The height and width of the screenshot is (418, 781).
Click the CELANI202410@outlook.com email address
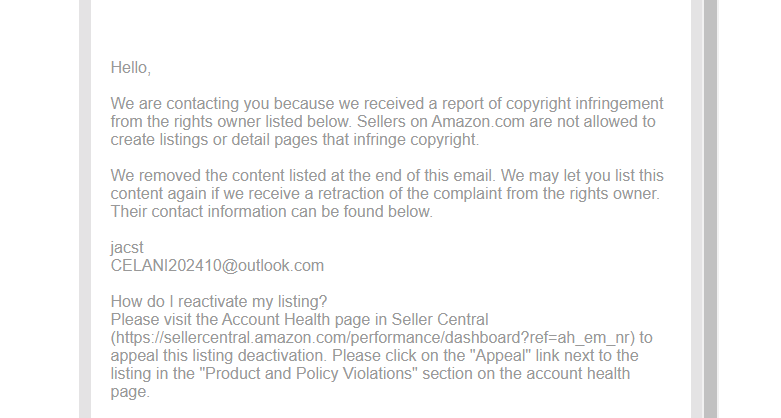[x=217, y=265]
